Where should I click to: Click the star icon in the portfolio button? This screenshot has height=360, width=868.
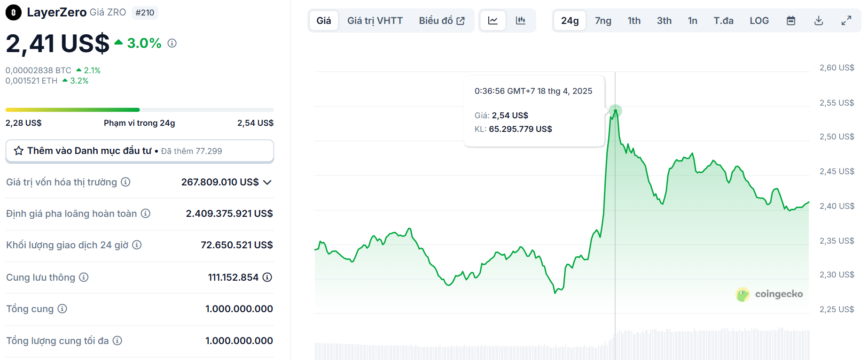19,151
